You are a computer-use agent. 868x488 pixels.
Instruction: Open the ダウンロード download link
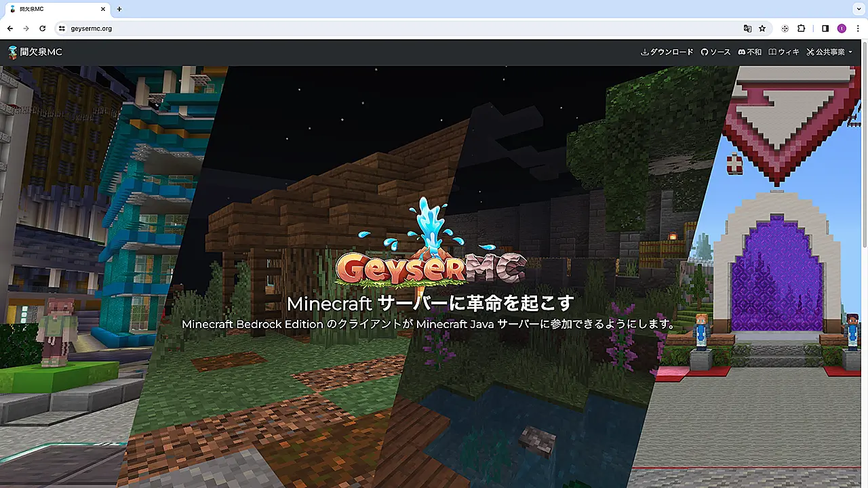pos(667,52)
